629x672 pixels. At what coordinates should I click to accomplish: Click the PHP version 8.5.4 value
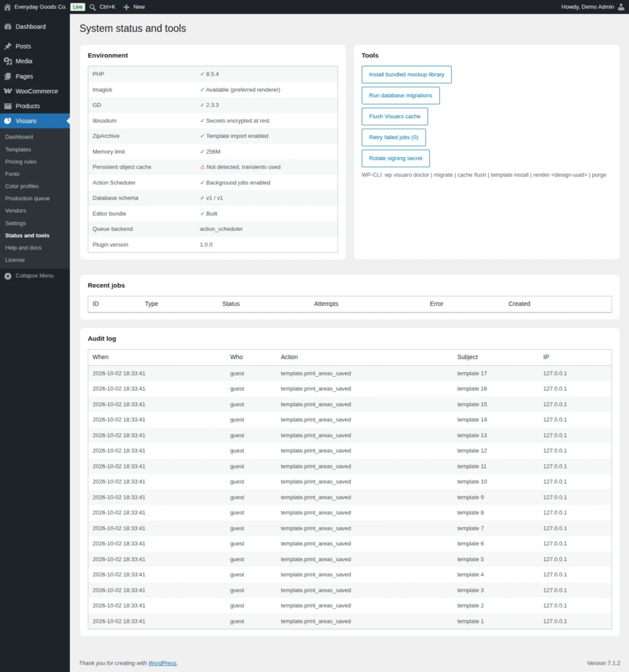click(209, 74)
